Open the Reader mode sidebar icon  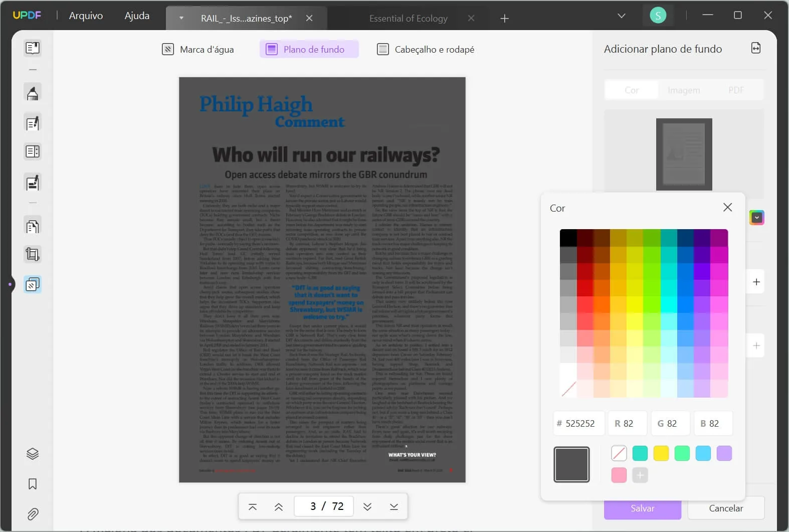[x=33, y=48]
